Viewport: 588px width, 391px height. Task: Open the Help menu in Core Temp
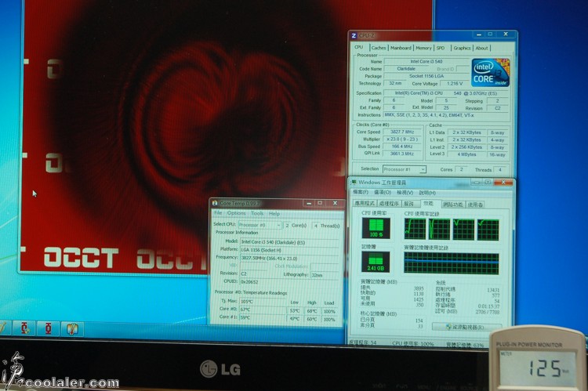point(274,214)
